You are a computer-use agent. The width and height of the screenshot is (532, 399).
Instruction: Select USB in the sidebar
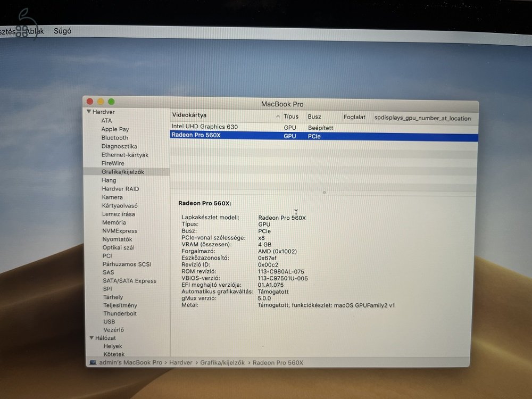(x=109, y=322)
